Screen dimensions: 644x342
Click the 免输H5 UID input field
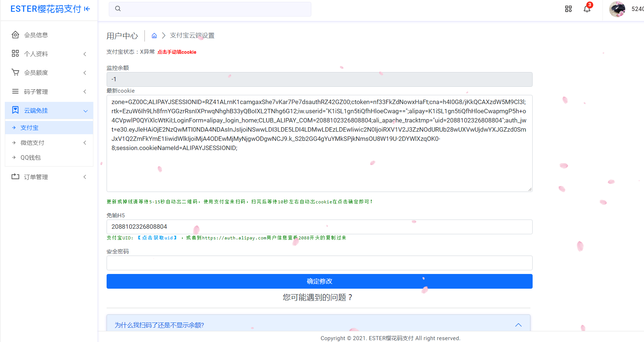tap(319, 227)
